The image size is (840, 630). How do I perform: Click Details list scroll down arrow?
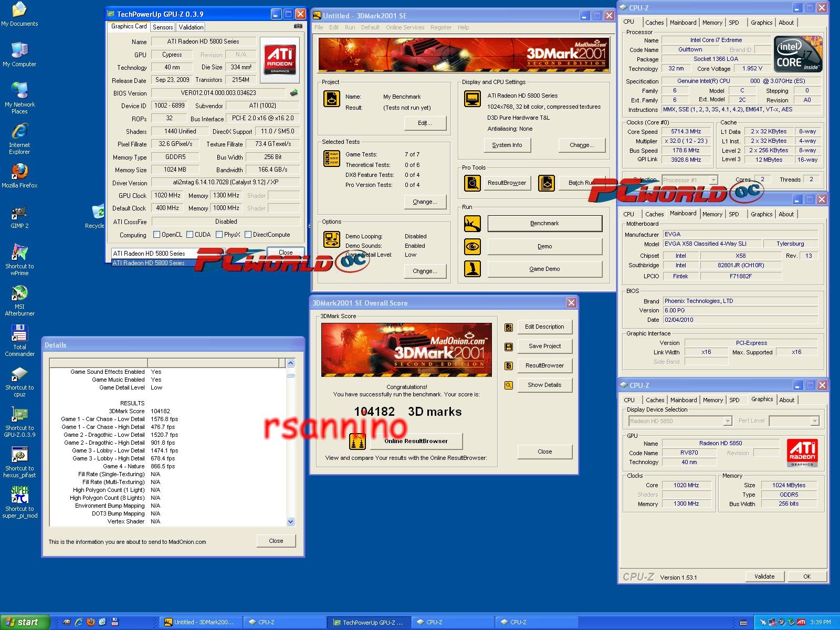click(291, 521)
